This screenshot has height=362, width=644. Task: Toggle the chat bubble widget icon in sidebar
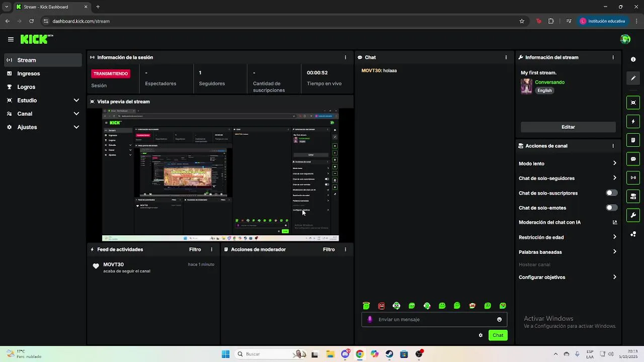[x=633, y=159]
